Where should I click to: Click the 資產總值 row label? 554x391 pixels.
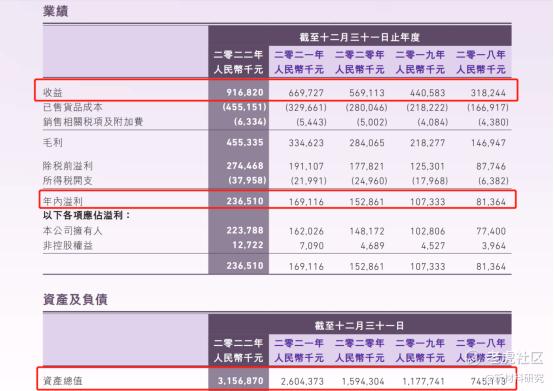click(63, 381)
